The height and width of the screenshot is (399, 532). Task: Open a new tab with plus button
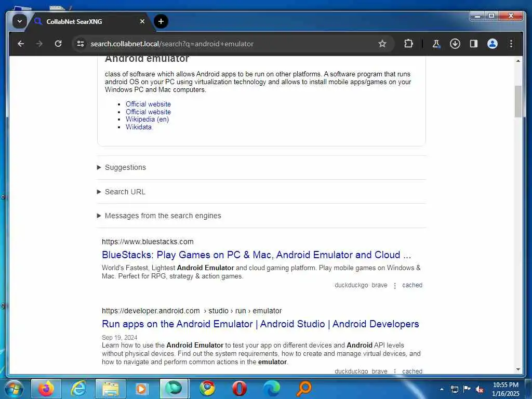161,21
